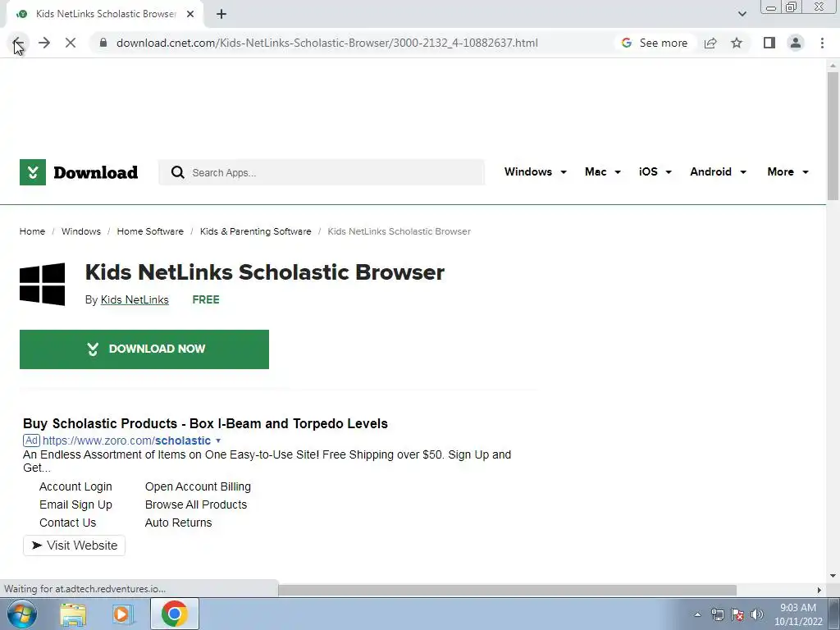The image size is (840, 630).
Task: Open Kids & Parenting Software breadcrumb
Action: pyautogui.click(x=256, y=231)
